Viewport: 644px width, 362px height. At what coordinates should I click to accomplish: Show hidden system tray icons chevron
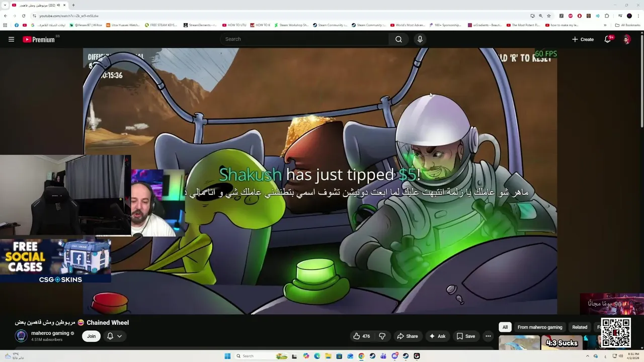click(x=587, y=356)
